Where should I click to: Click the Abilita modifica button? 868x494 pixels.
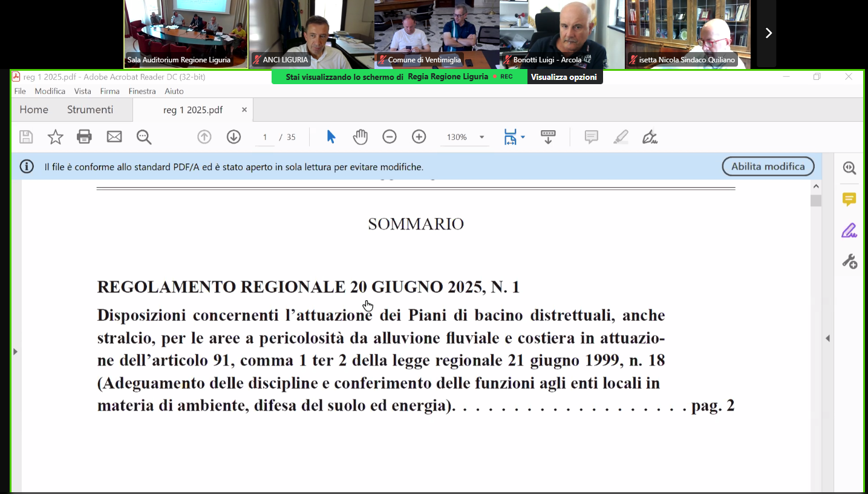pyautogui.click(x=768, y=166)
